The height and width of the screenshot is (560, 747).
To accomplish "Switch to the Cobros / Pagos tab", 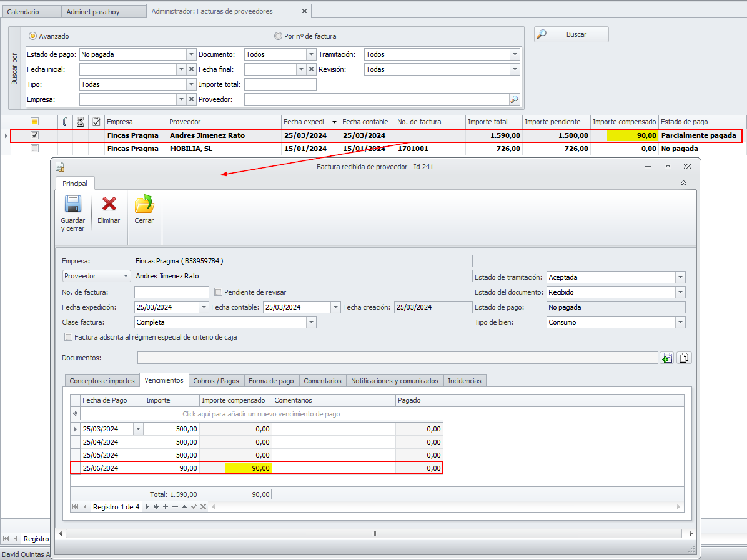I will pyautogui.click(x=216, y=381).
